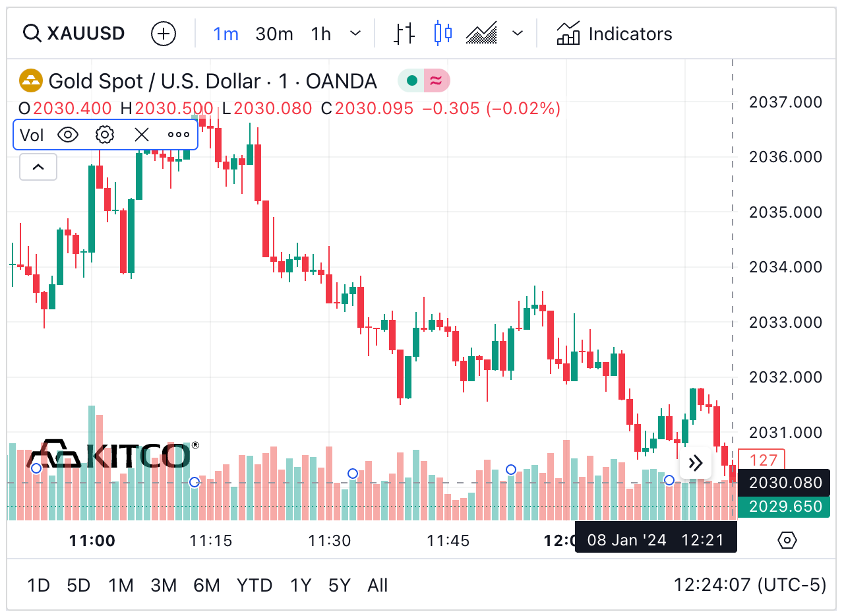Click the 2030.080 current price label
The height and width of the screenshot is (616, 844).
click(784, 483)
